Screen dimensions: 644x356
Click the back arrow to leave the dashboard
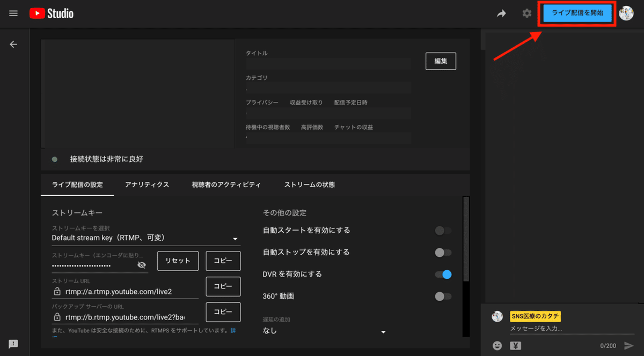pos(13,44)
